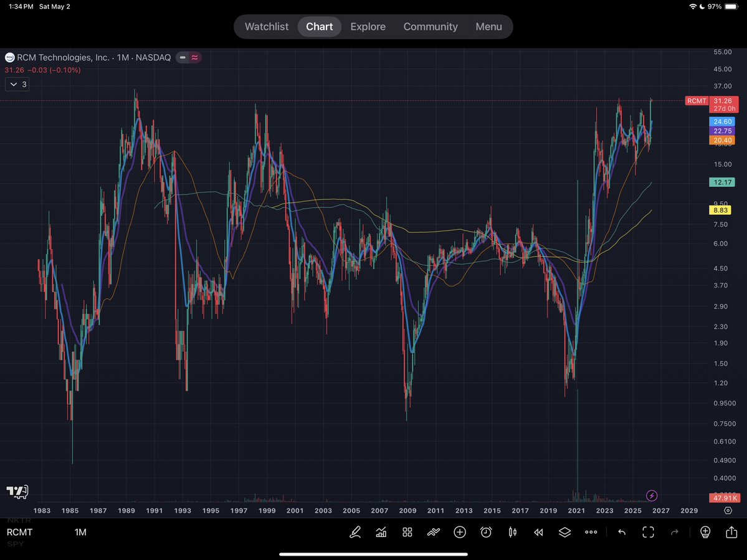
Task: Tap the home indicator bar at bottom
Action: (x=374, y=554)
